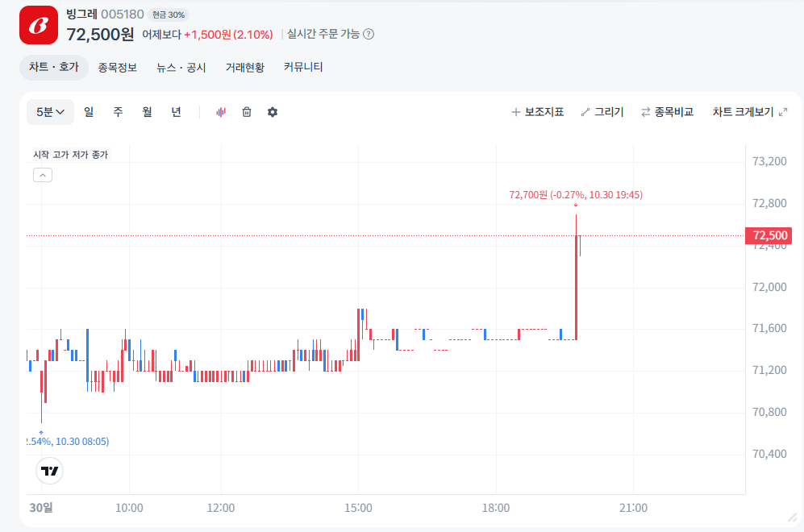The image size is (804, 532).
Task: Expand chart with 차트 크게보기
Action: click(749, 112)
